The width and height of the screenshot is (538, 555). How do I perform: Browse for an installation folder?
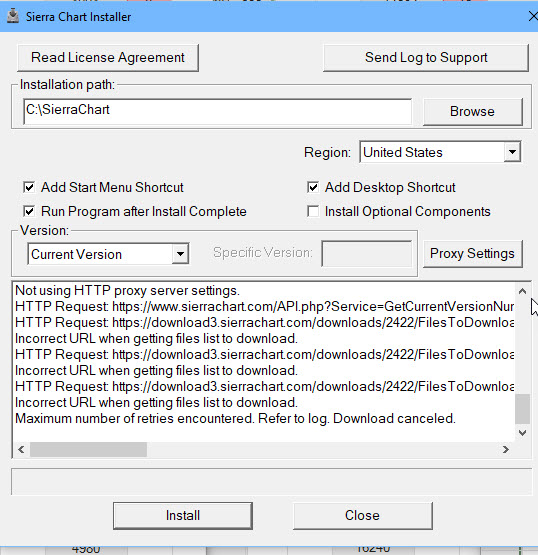pos(472,111)
